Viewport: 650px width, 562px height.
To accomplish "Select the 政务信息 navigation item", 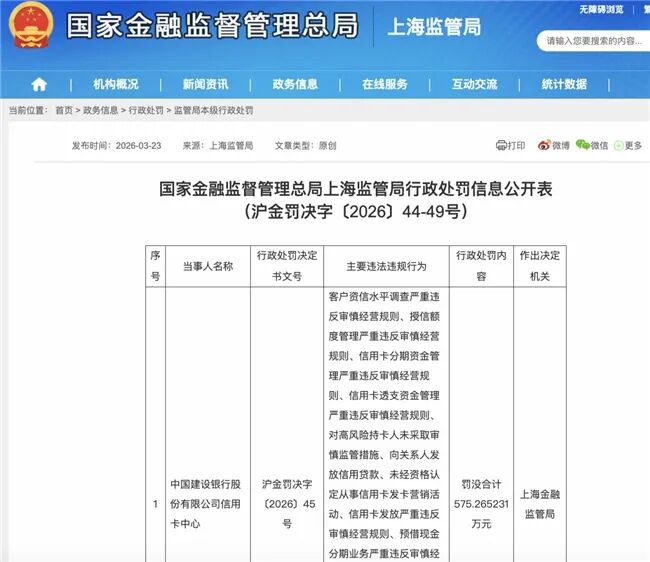I will [x=295, y=84].
